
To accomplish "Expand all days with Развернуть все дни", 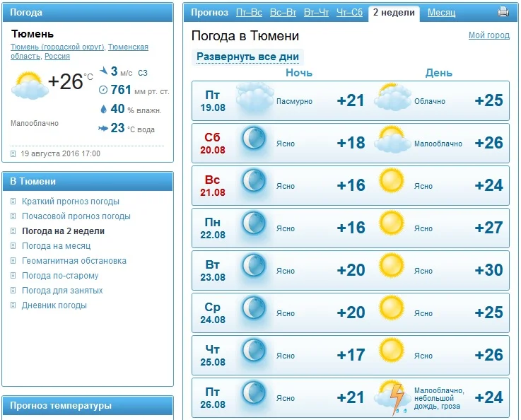I will point(247,57).
